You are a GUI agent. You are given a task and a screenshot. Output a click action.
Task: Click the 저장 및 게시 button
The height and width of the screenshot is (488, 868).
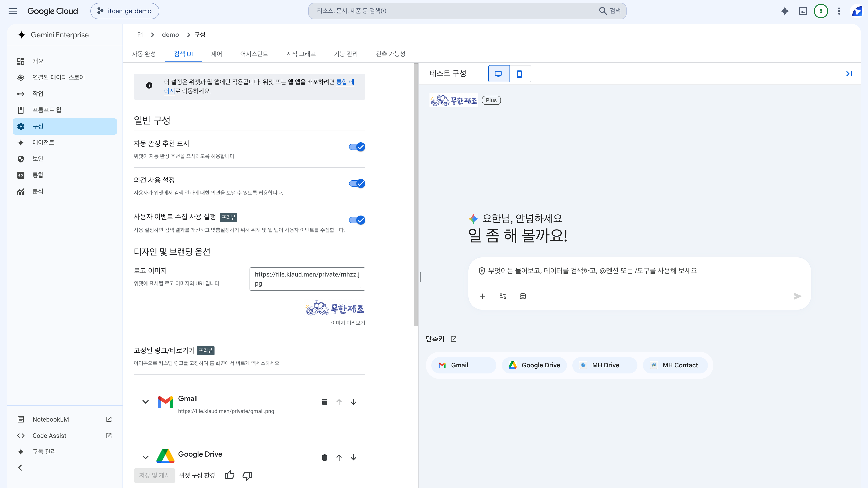[x=154, y=475]
